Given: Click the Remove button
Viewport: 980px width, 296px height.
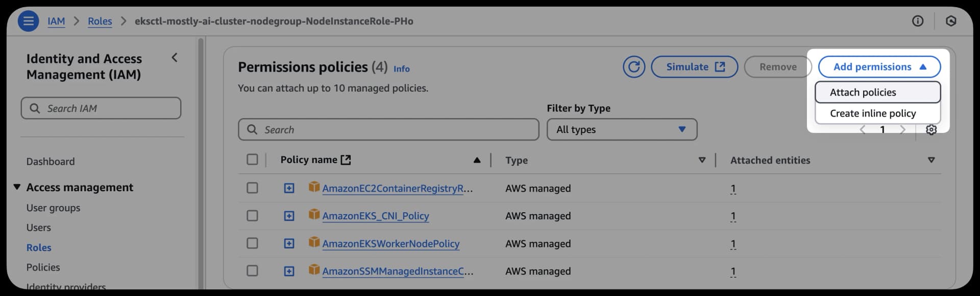Looking at the screenshot, I should [778, 67].
